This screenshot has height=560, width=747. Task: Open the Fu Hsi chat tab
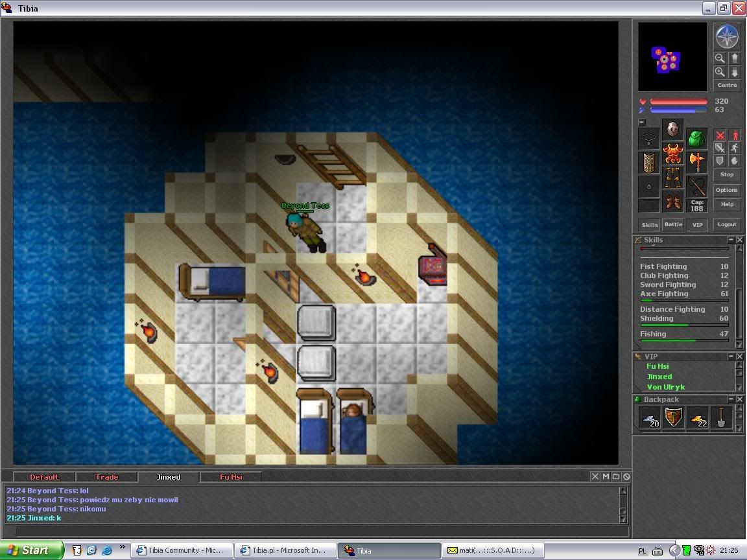tap(230, 477)
